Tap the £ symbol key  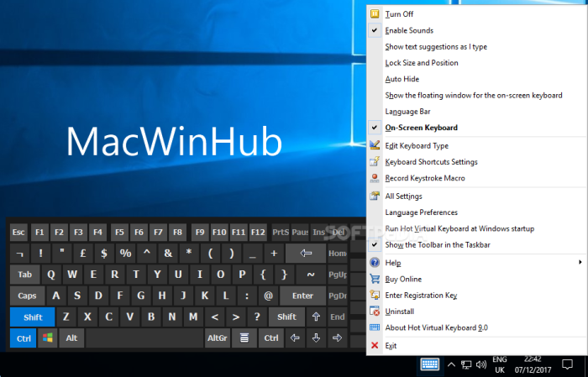83,254
